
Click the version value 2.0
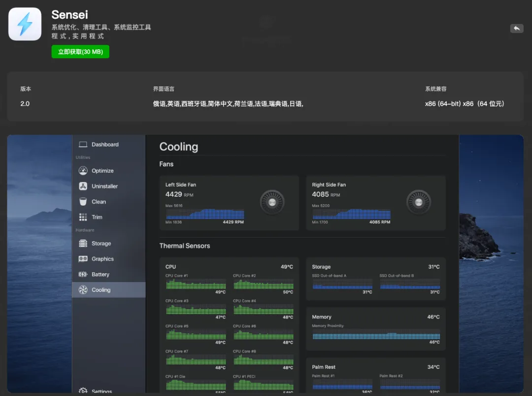coord(25,104)
